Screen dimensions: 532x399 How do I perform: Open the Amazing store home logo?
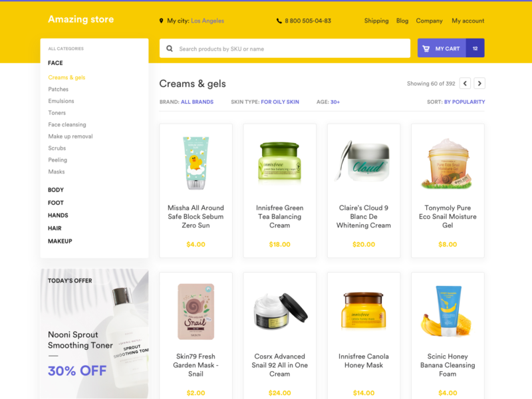tap(80, 19)
